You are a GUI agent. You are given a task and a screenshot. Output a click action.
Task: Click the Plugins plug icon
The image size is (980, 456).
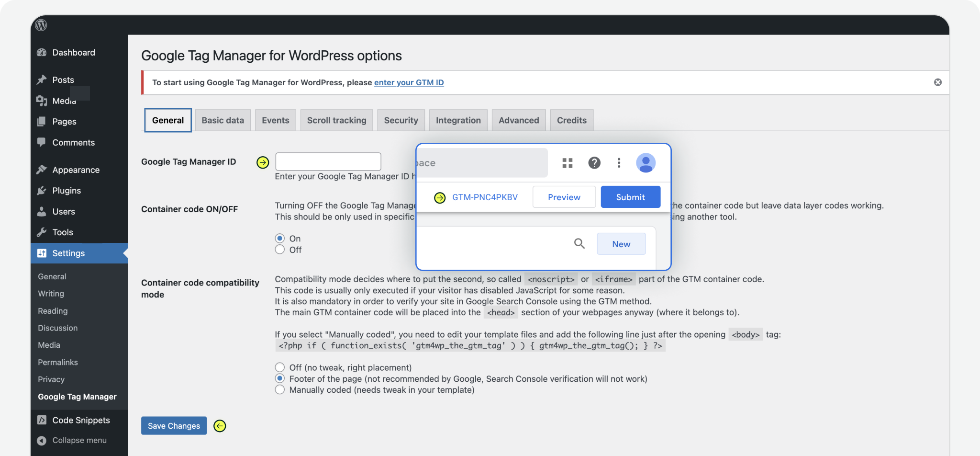pos(42,191)
